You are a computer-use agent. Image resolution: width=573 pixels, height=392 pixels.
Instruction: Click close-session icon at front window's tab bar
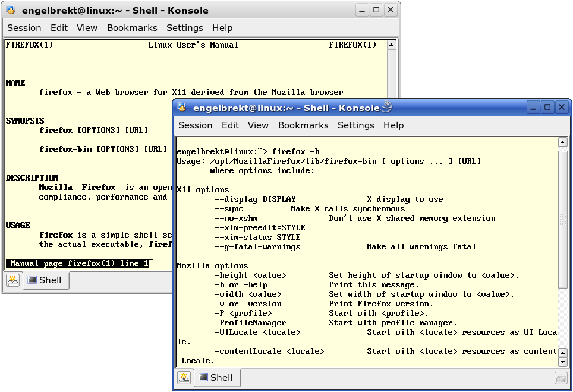[561, 378]
